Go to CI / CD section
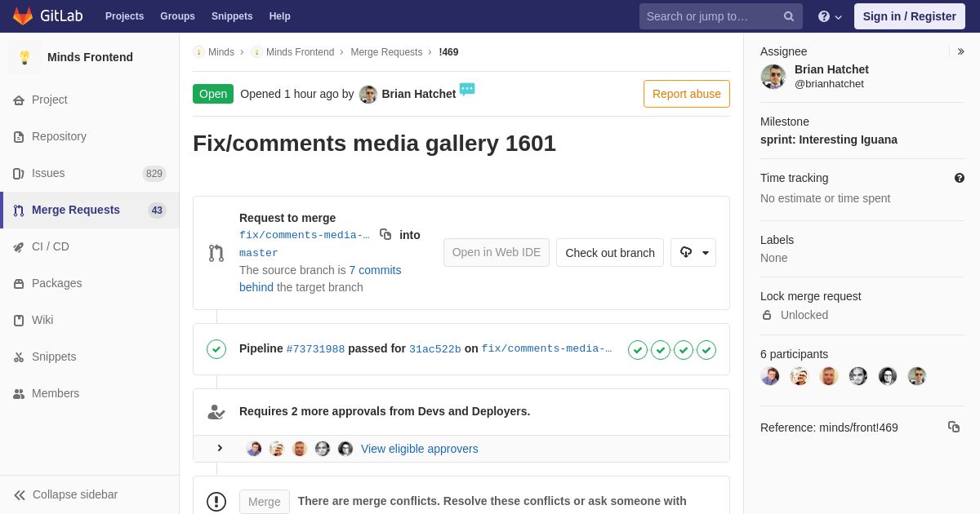 coord(51,246)
